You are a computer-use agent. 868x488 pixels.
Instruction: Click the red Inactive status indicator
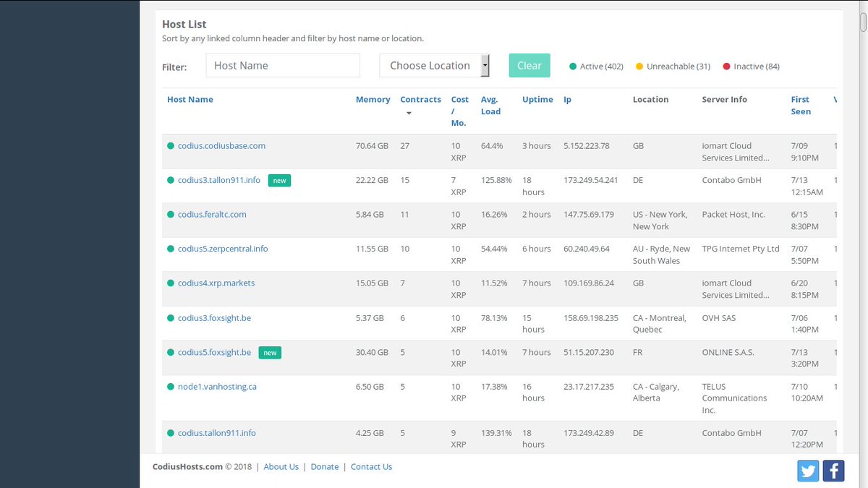pyautogui.click(x=728, y=66)
